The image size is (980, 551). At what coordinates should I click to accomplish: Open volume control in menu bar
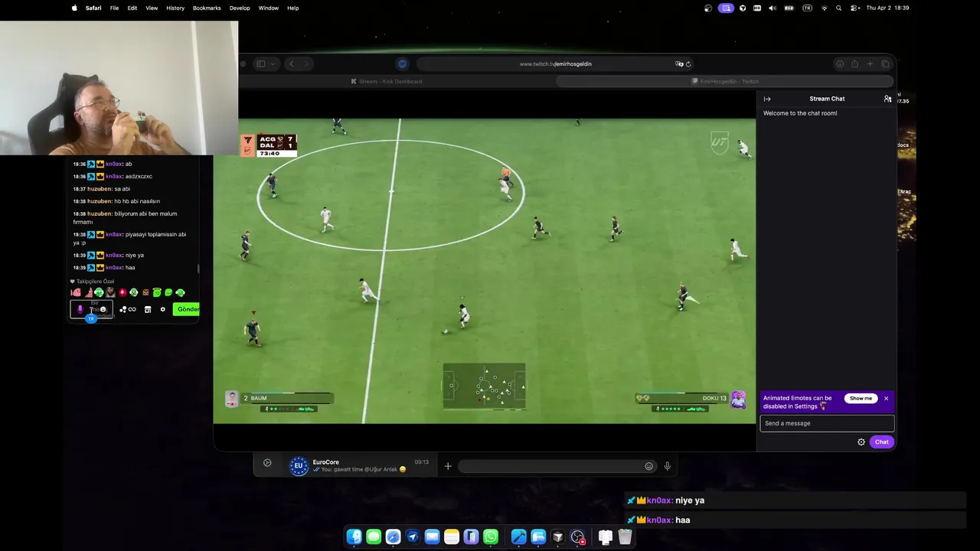tap(773, 8)
